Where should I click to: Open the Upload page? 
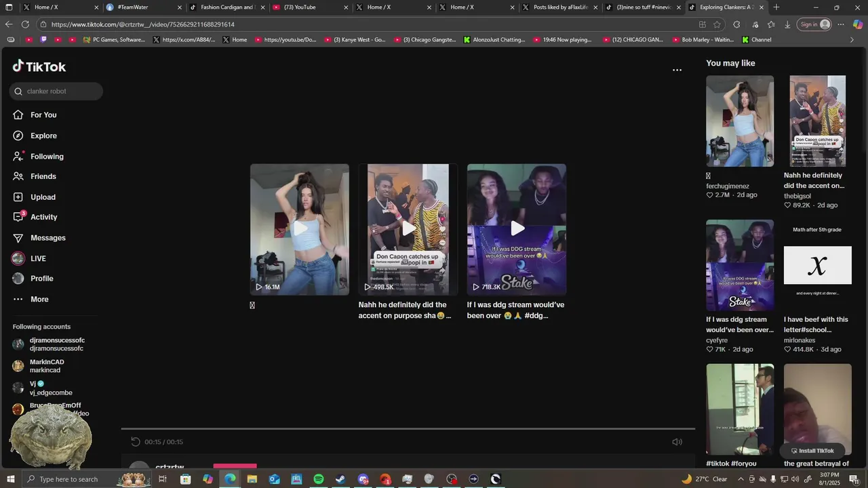pos(34,197)
